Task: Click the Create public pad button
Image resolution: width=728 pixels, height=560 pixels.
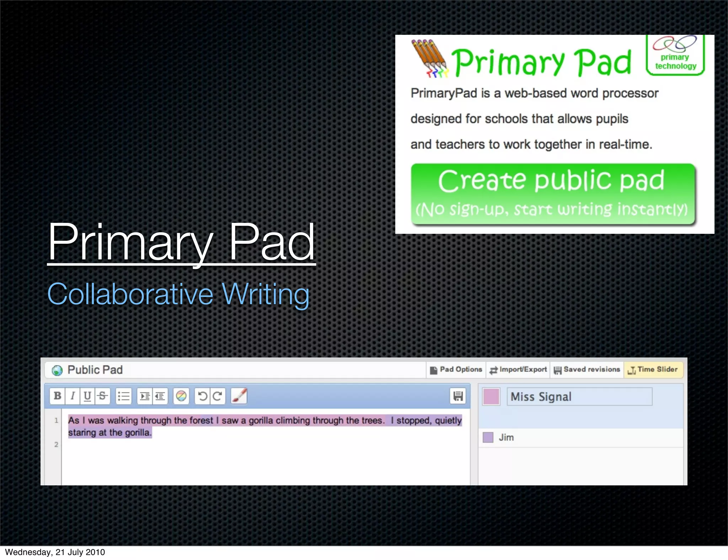Action: [x=553, y=194]
